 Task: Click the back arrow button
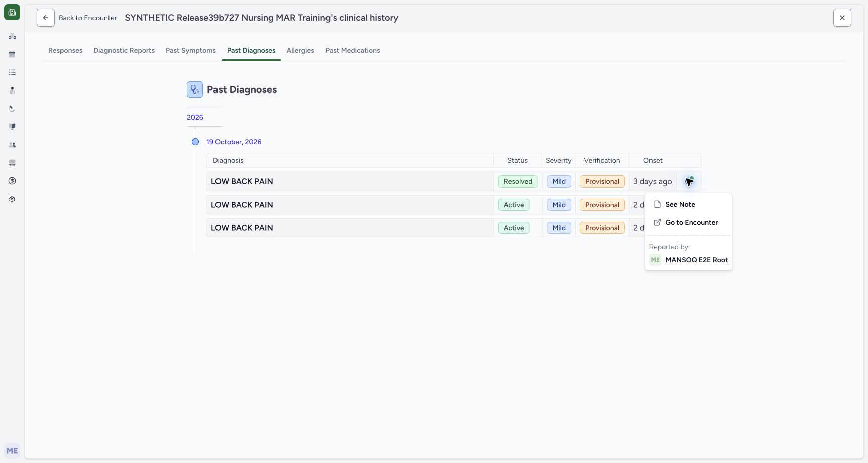pos(46,18)
